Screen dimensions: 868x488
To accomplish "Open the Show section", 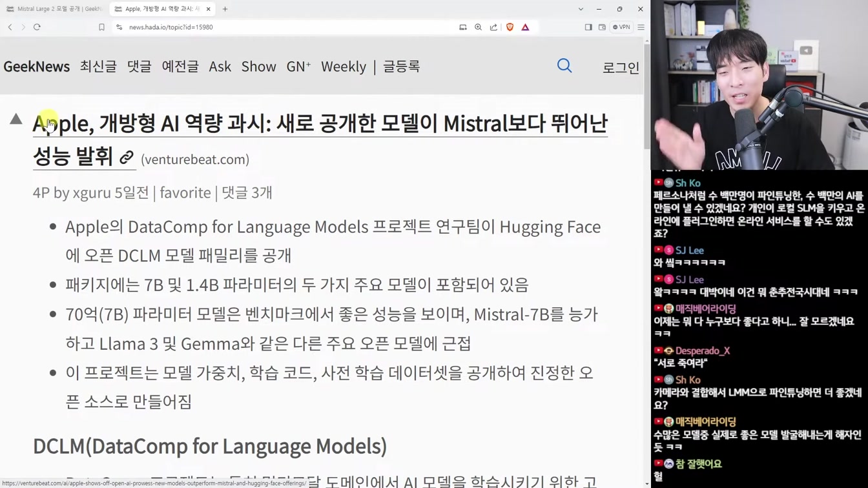I will point(258,66).
